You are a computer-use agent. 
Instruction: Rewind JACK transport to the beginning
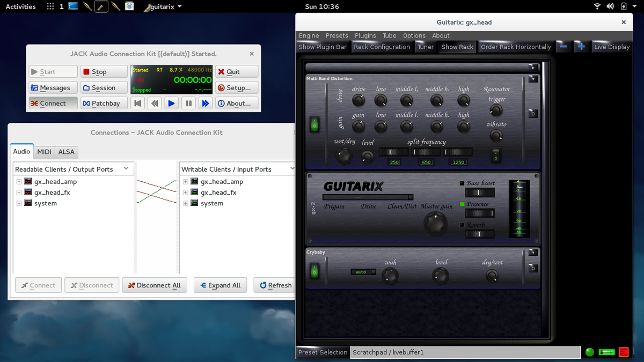pyautogui.click(x=138, y=104)
